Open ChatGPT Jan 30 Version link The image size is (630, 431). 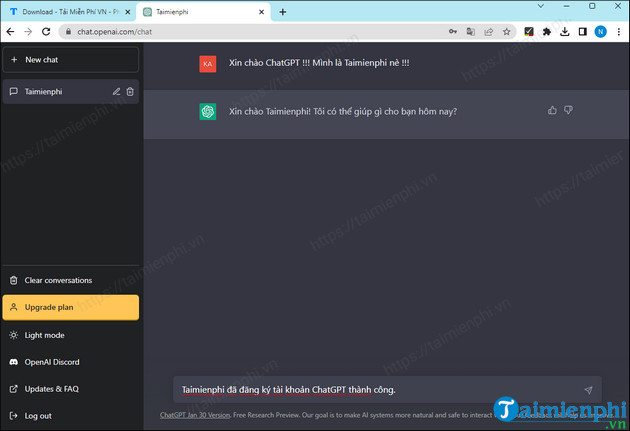tap(195, 415)
